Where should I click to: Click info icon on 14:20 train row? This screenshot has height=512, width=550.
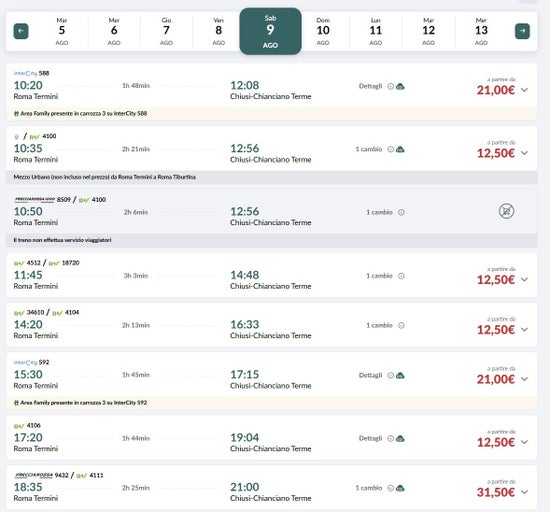[x=401, y=325]
